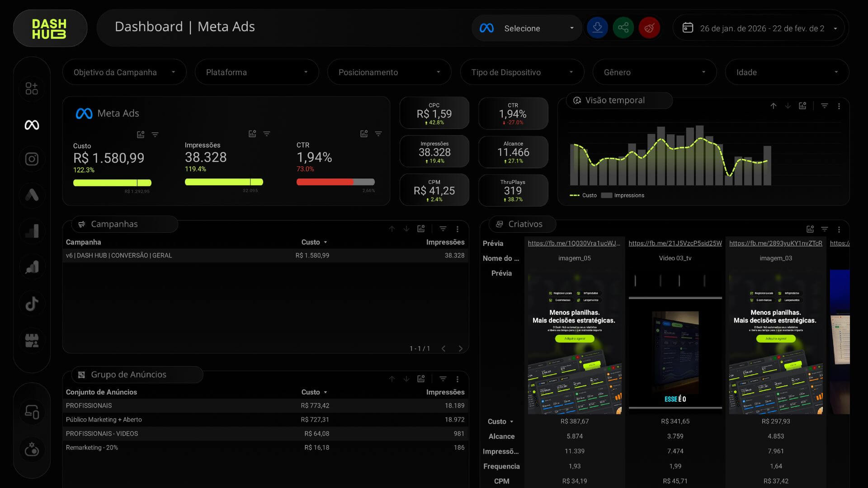Click the red reset filters icon

coord(649,28)
